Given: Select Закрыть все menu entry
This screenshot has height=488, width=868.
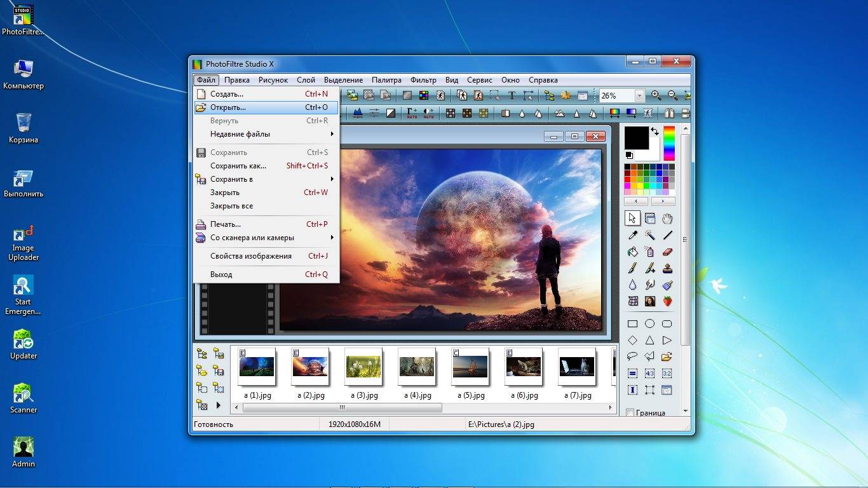Looking at the screenshot, I should [266, 206].
